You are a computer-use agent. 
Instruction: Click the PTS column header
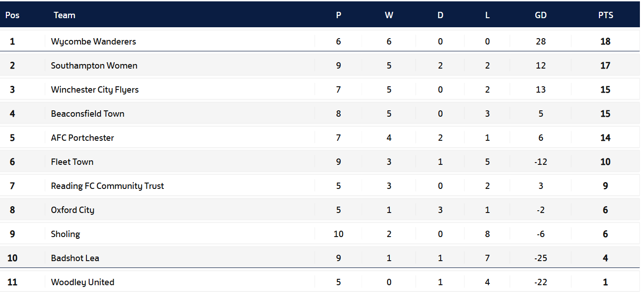(605, 15)
